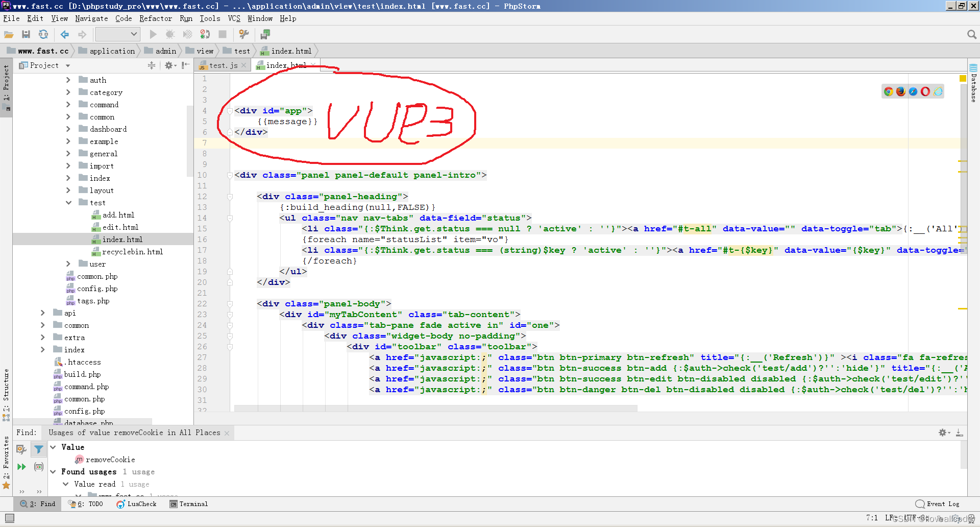Open the run configuration combo box
980x527 pixels.
click(x=118, y=34)
